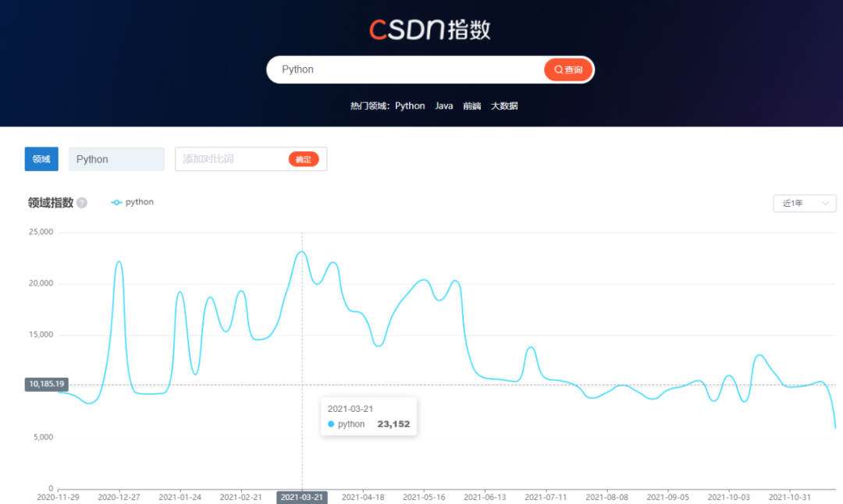The height and width of the screenshot is (504, 843).
Task: Click the 热门领域 label
Action: 368,106
